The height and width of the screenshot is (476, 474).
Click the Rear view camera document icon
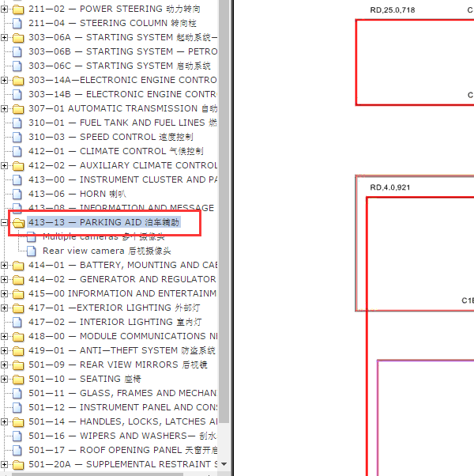click(32, 251)
